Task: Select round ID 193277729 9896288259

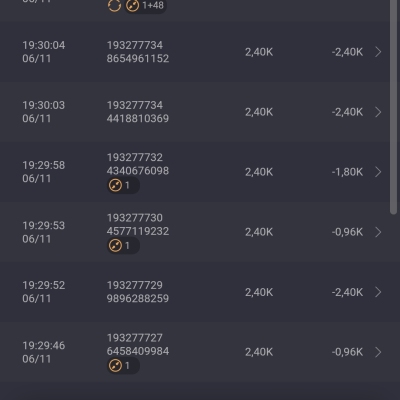Action: point(138,292)
